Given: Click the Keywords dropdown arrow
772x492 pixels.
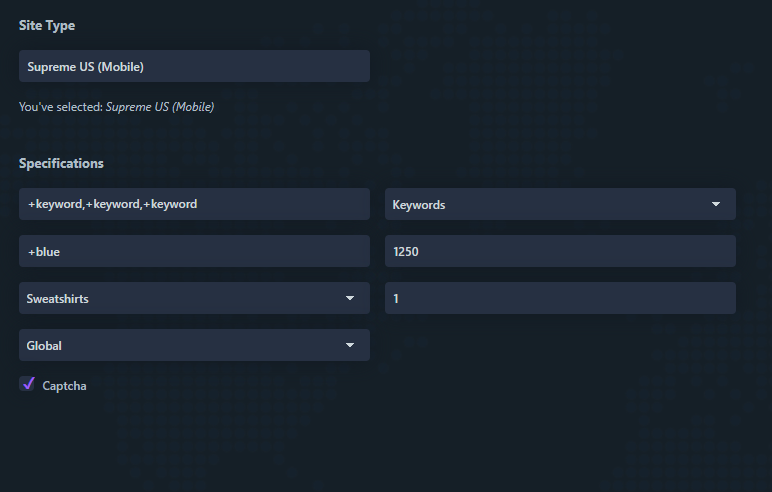Looking at the screenshot, I should pyautogui.click(x=716, y=204).
